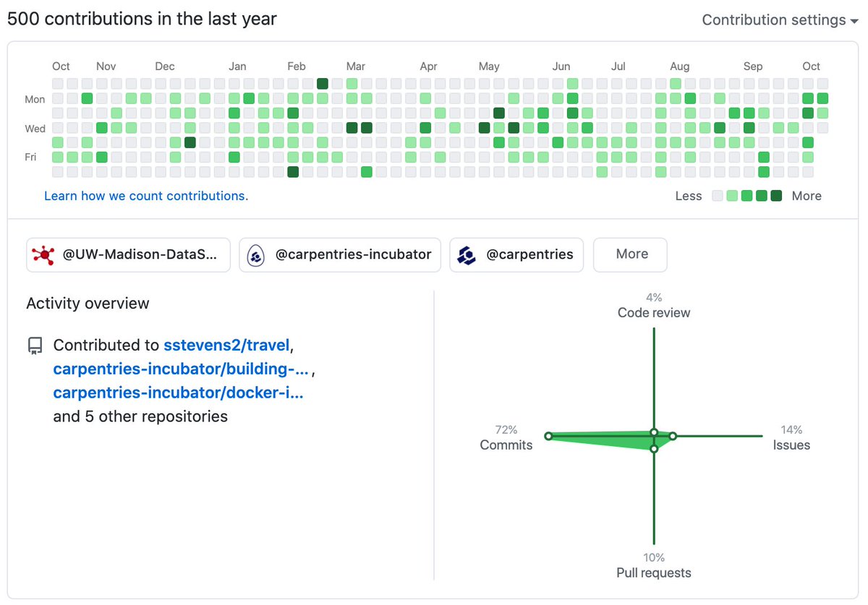Click the '4%' code review percentage label
This screenshot has width=868, height=605.
point(654,297)
